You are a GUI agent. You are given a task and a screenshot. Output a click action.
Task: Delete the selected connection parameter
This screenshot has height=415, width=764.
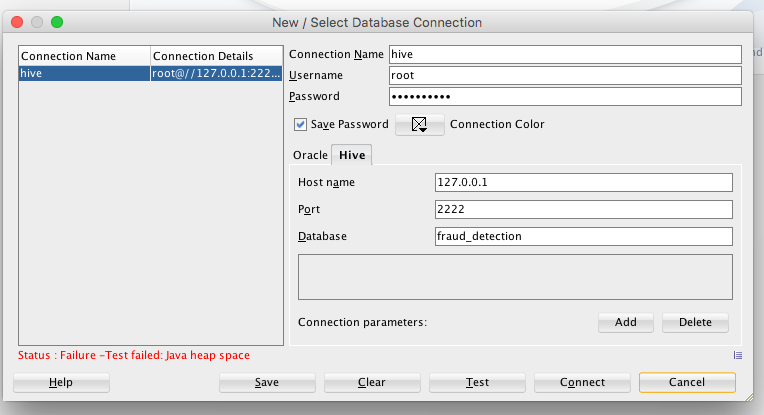pos(695,322)
